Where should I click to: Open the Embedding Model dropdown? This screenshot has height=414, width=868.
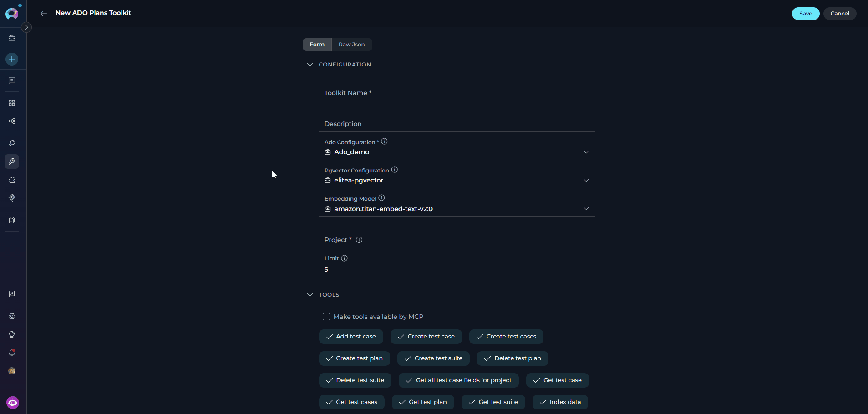pyautogui.click(x=457, y=208)
